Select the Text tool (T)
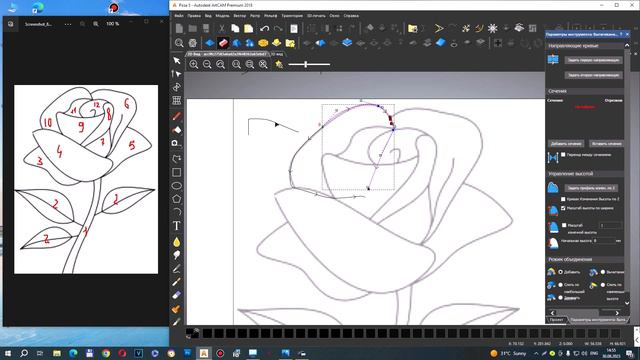Image resolution: width=640 pixels, height=360 pixels. click(x=177, y=226)
